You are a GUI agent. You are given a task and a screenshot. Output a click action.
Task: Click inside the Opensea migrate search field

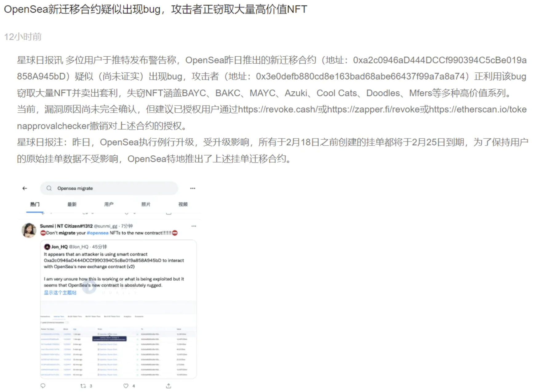pyautogui.click(x=109, y=188)
